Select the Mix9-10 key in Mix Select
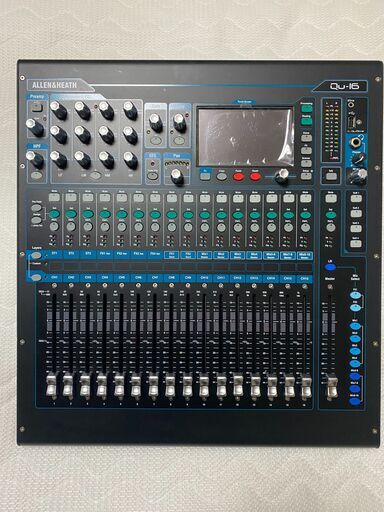 click(356, 401)
